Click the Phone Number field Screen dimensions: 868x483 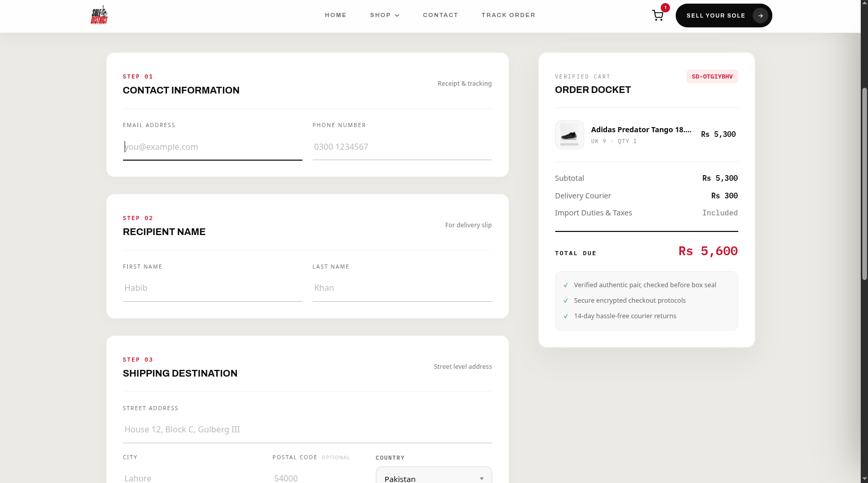(x=402, y=147)
